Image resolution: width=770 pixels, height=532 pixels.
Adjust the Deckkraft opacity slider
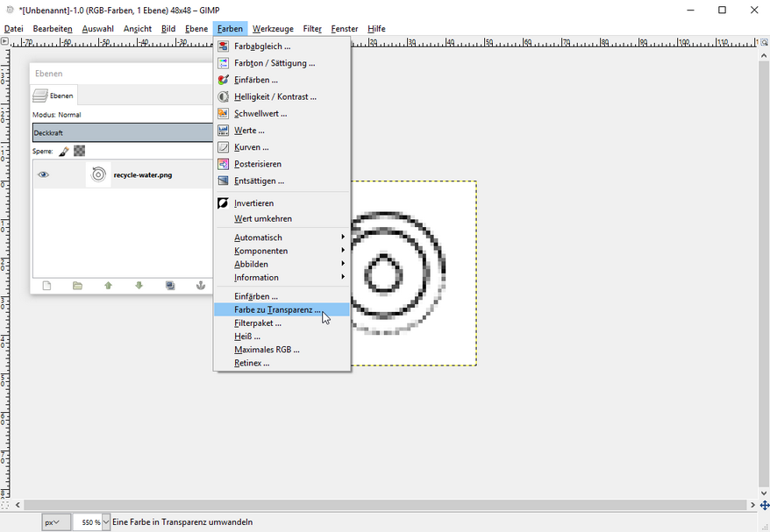(123, 132)
